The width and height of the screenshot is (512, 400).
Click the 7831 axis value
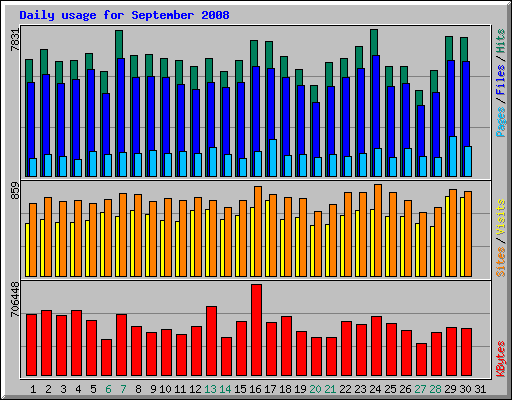pos(15,40)
